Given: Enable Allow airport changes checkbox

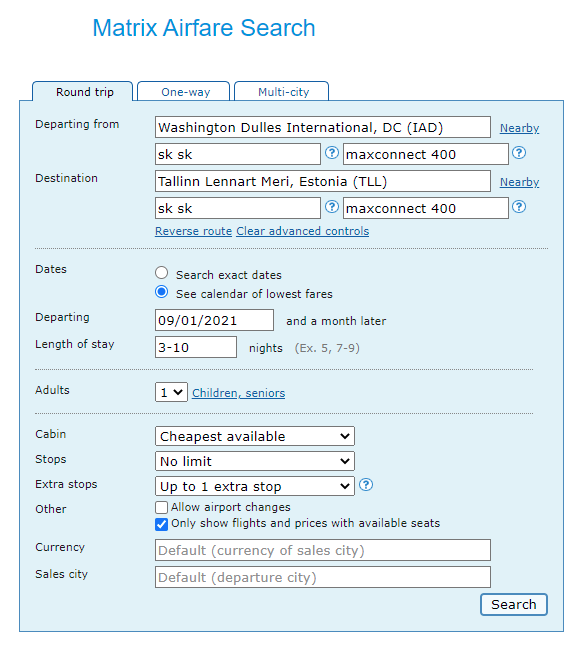Looking at the screenshot, I should [x=161, y=507].
